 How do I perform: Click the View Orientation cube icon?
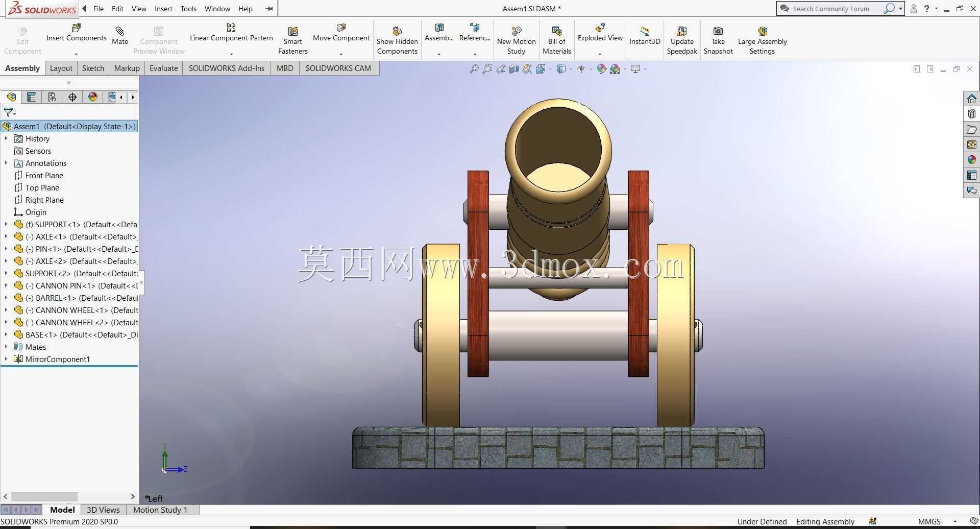pyautogui.click(x=541, y=69)
